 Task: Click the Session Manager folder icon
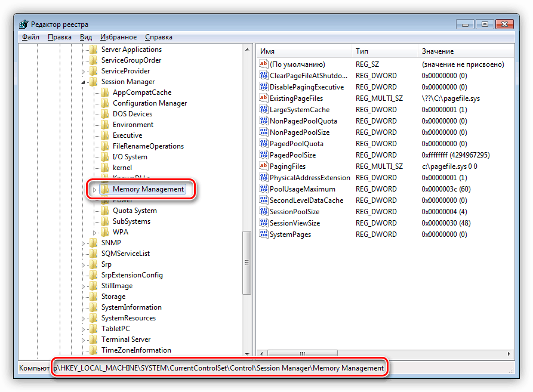[x=94, y=82]
